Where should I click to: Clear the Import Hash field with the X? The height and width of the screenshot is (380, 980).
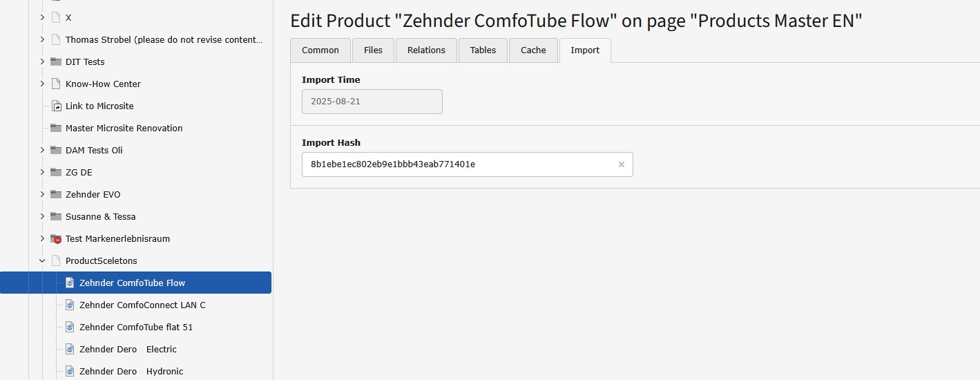(621, 164)
